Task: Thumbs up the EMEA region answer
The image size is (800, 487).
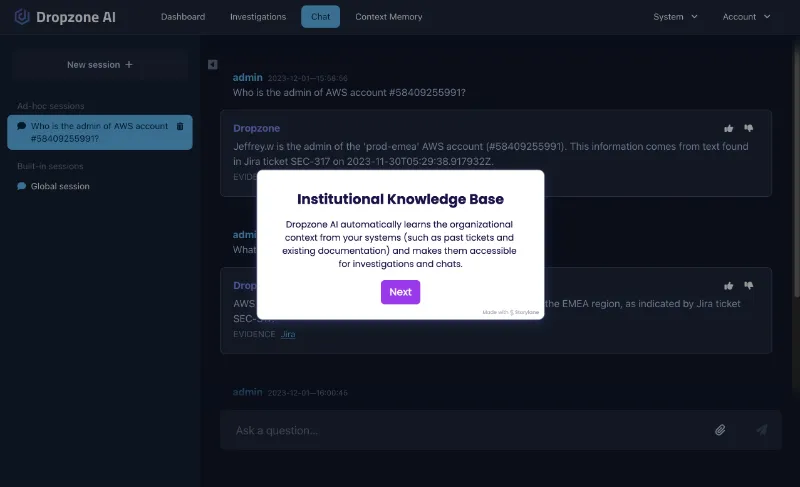Action: click(x=729, y=286)
